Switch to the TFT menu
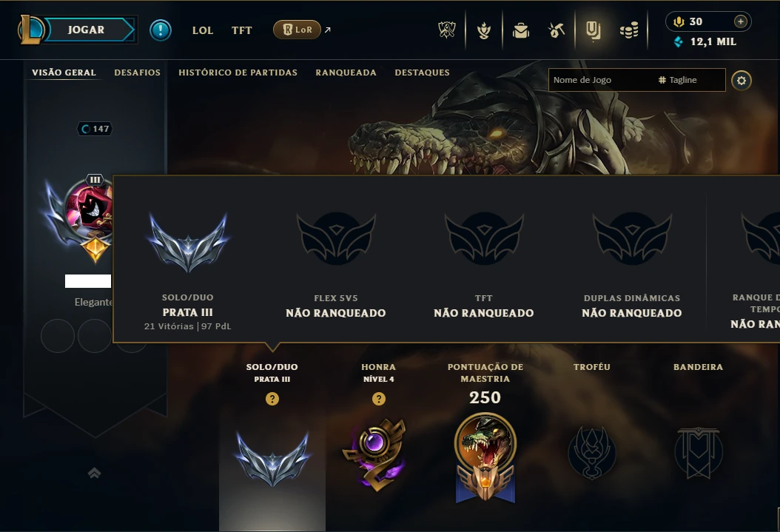Screen dimensions: 780x532 242,30
